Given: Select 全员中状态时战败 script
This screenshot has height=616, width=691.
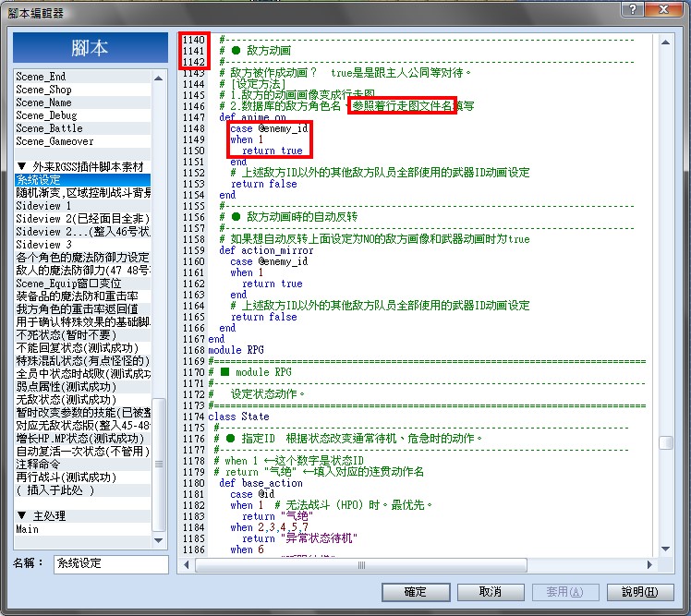Looking at the screenshot, I should coord(82,374).
